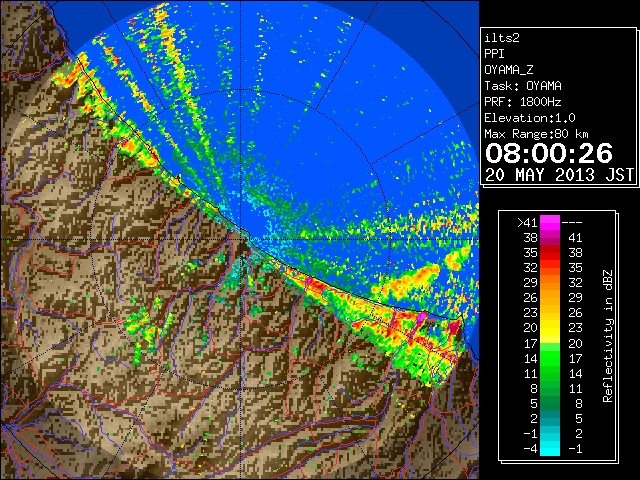Click the PPI scan type label
This screenshot has width=640, height=480.
coord(494,54)
